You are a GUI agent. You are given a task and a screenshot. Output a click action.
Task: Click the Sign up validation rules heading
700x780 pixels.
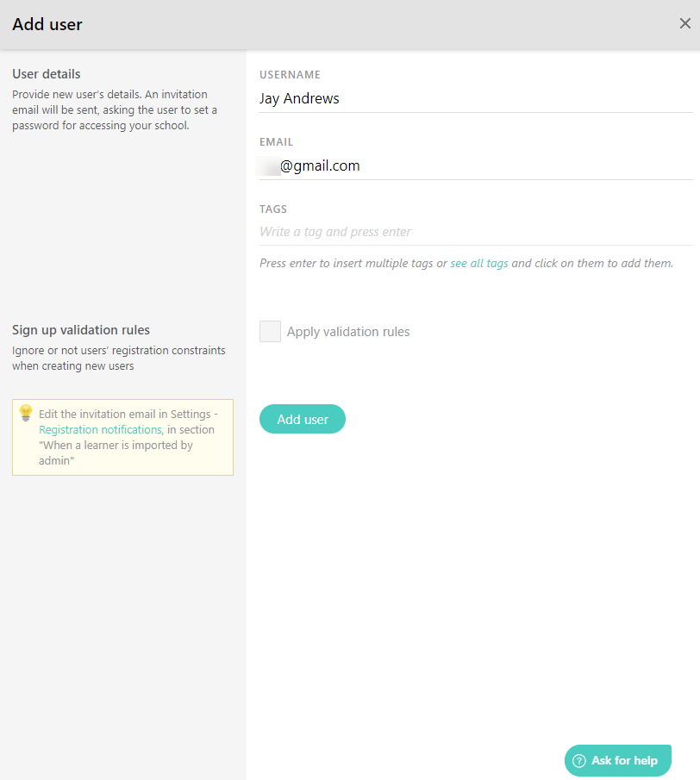[80, 329]
